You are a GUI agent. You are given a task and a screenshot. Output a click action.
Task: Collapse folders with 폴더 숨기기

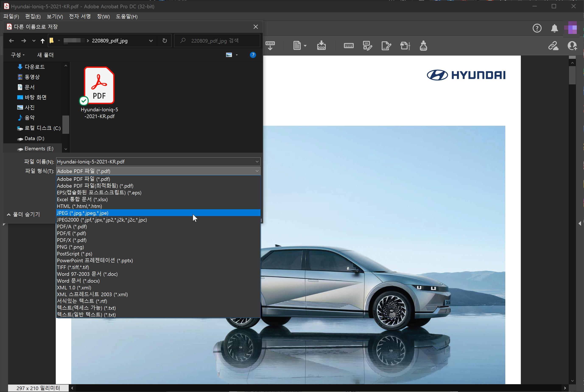click(x=23, y=215)
